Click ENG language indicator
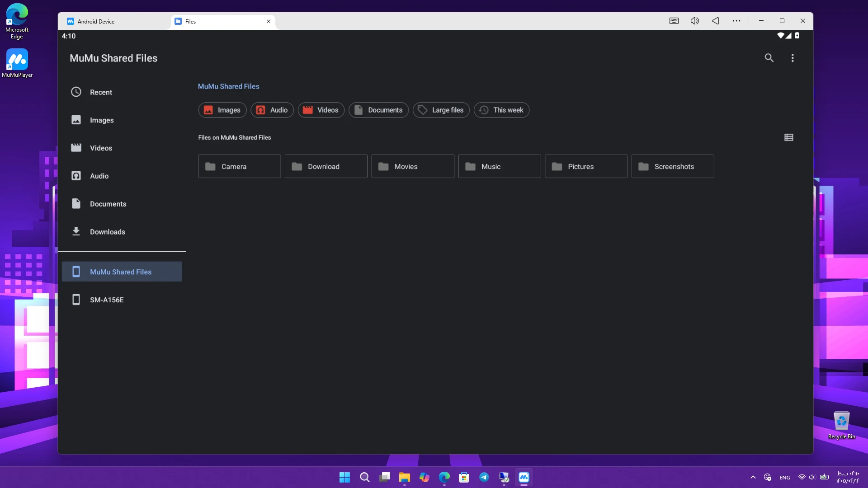 coord(785,478)
